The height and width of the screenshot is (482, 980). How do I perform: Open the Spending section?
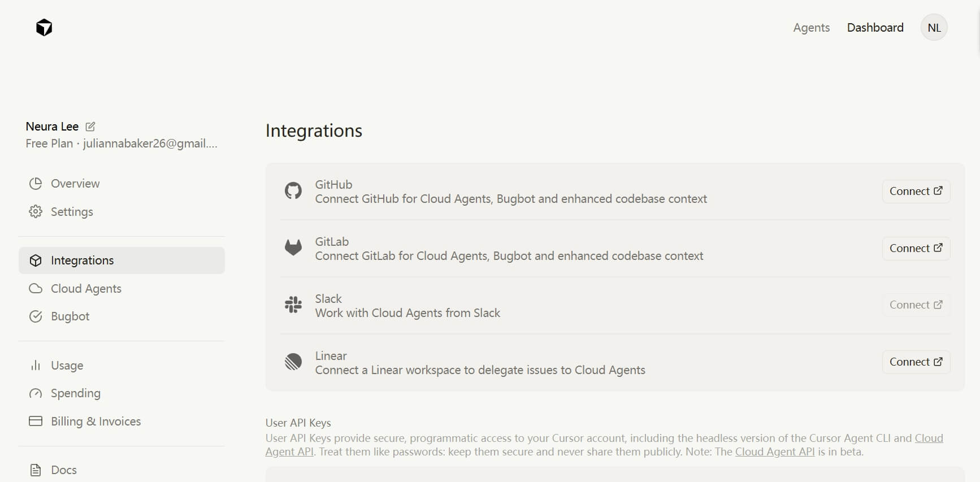[x=75, y=393]
